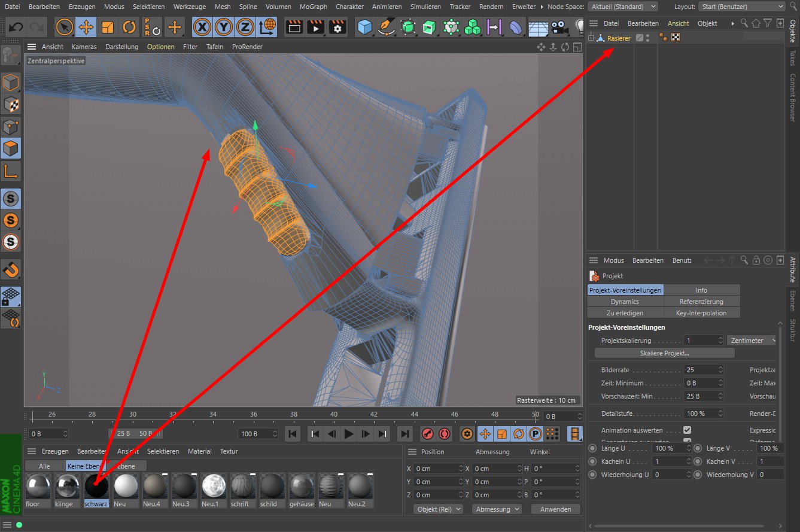Toggle the X axis lock
Image resolution: width=800 pixels, height=532 pixels.
point(203,27)
